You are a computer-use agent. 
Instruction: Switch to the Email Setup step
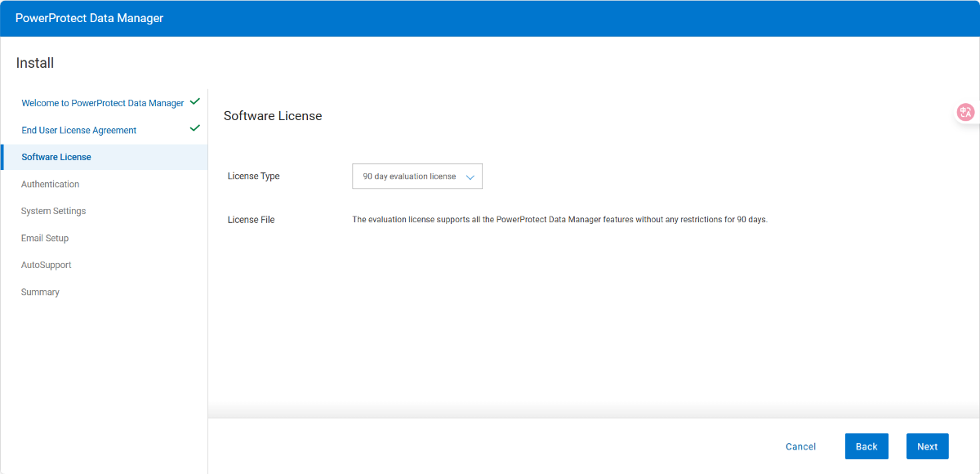pyautogui.click(x=45, y=239)
